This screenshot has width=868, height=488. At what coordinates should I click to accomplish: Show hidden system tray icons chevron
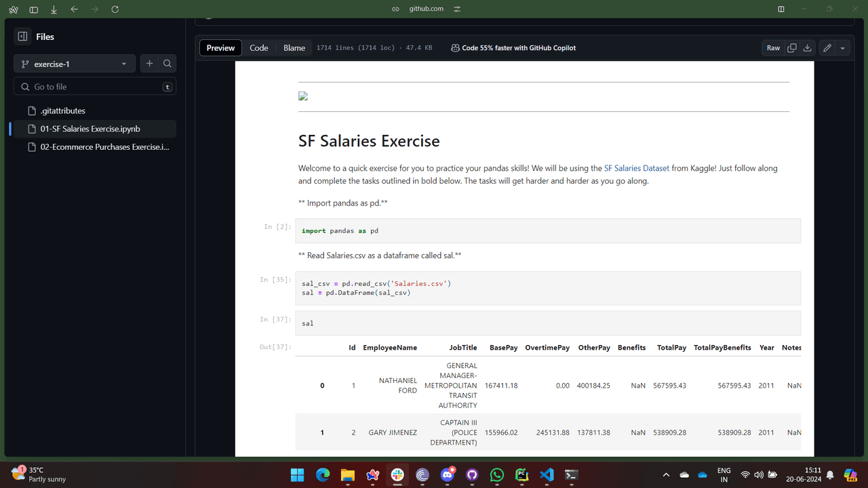pos(666,475)
